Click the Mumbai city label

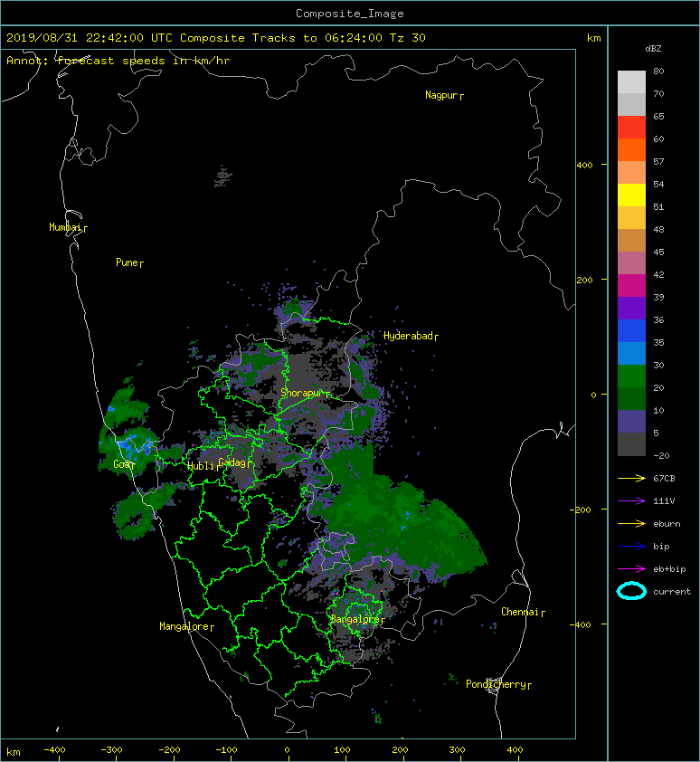click(65, 227)
